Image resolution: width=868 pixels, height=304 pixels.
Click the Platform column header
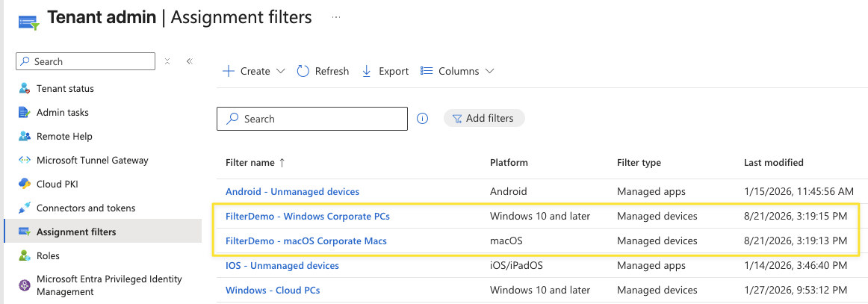click(x=509, y=163)
